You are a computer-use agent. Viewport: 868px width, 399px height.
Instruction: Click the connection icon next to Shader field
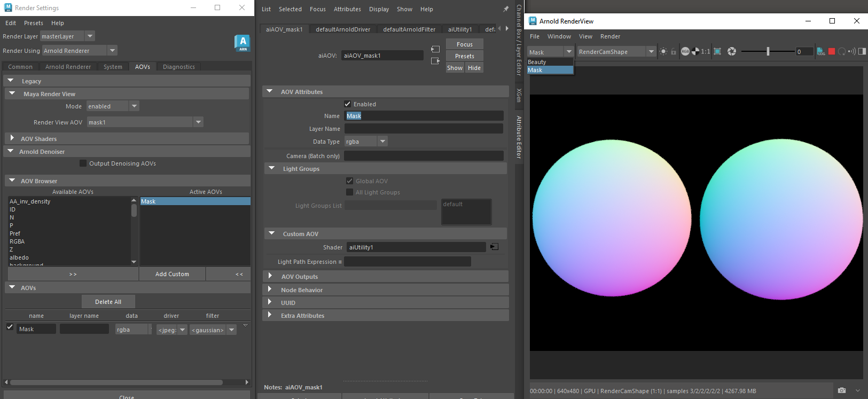[x=494, y=247]
